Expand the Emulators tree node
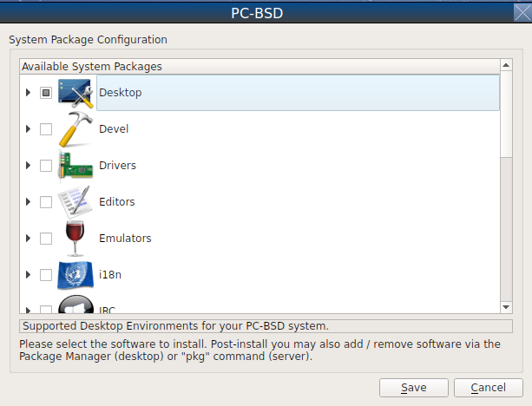This screenshot has height=406, width=532. (x=28, y=239)
